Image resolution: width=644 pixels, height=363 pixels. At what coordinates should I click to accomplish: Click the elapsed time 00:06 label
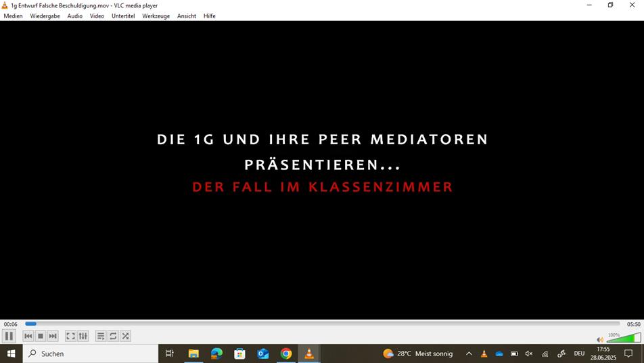(x=10, y=324)
